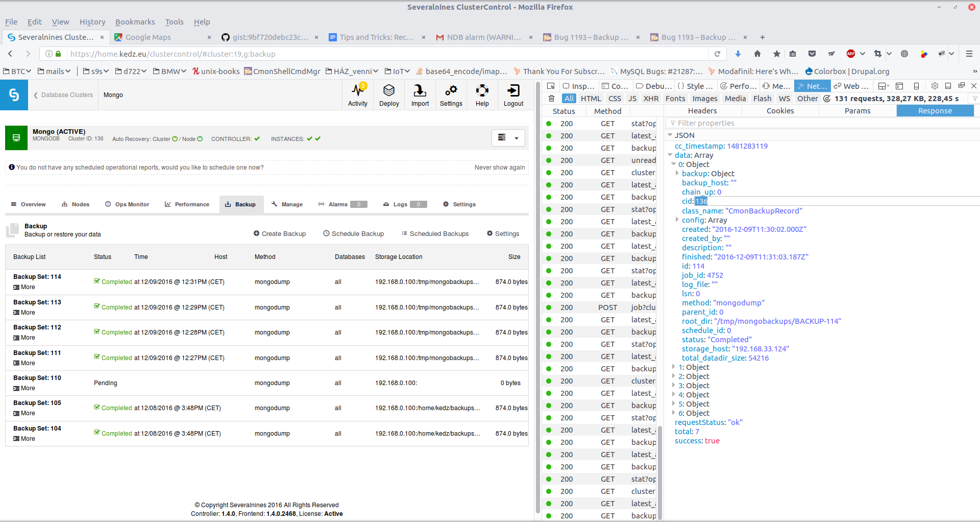Open the Headers tab in Network panel
Image resolution: width=980 pixels, height=522 pixels.
[x=702, y=111]
